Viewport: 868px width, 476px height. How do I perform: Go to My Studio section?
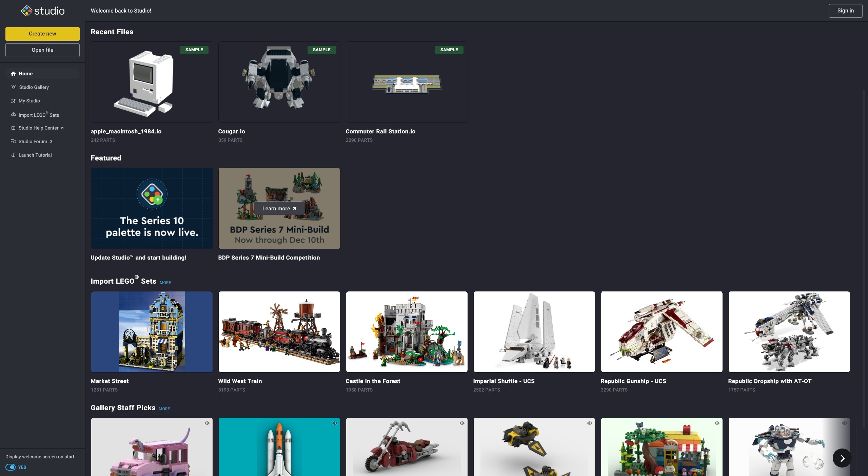[x=29, y=101]
